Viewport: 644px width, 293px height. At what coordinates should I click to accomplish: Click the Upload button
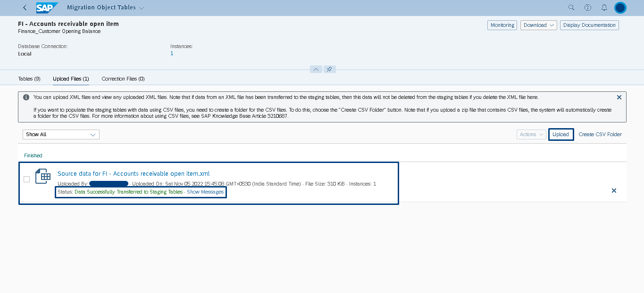(561, 134)
